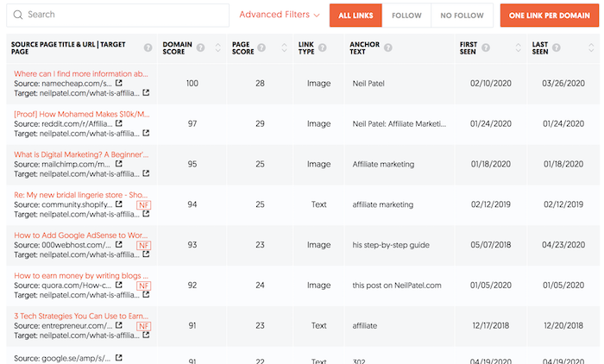The image size is (604, 364).
Task: Click NF badge in entrepreneur.com row
Action: pyautogui.click(x=144, y=326)
